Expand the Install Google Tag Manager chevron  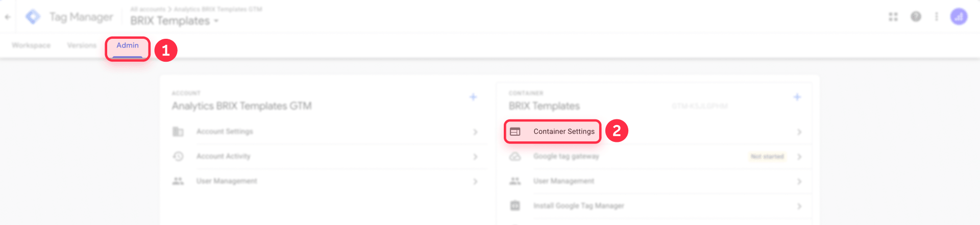[x=799, y=206]
